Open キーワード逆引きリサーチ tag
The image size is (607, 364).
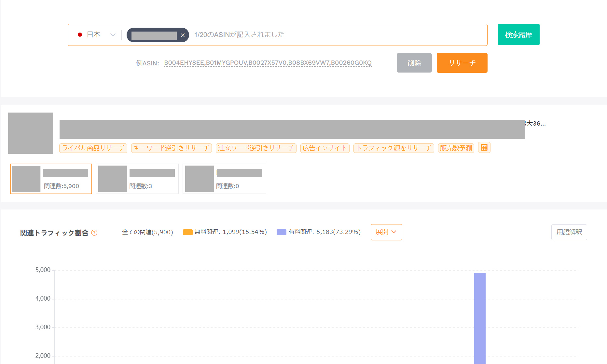pyautogui.click(x=171, y=148)
